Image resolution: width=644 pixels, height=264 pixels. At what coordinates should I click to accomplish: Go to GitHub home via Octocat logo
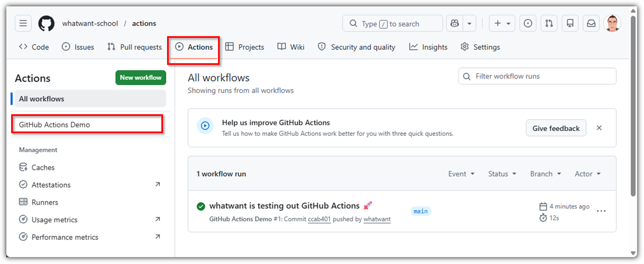[x=46, y=23]
